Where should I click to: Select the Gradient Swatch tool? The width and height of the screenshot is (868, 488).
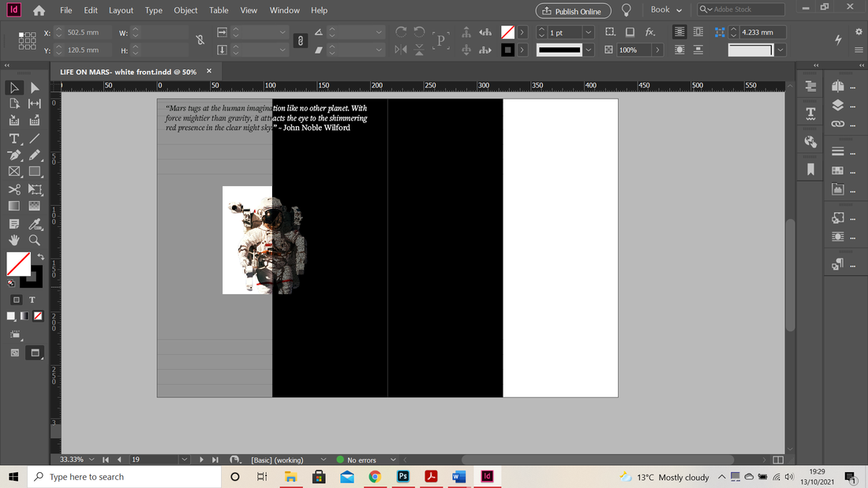tap(14, 206)
